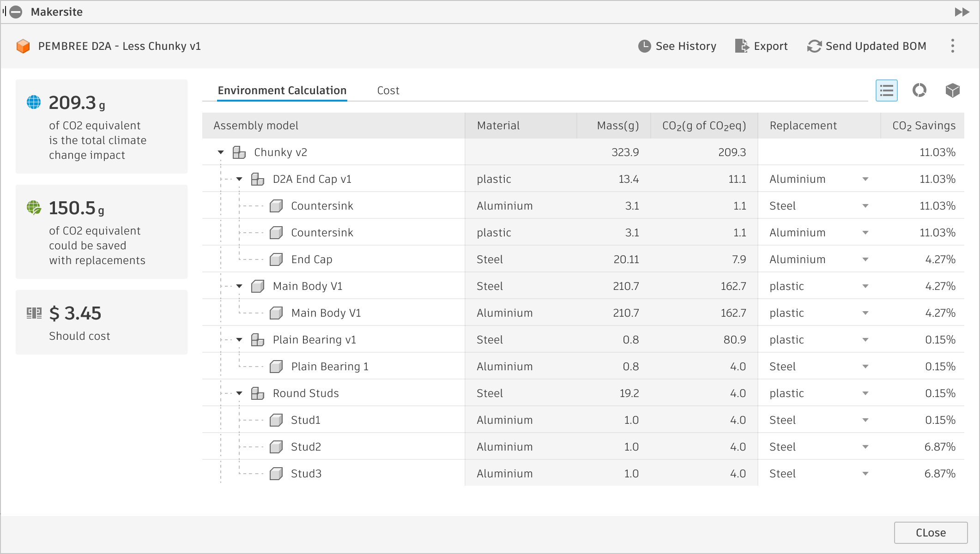Image resolution: width=980 pixels, height=554 pixels.
Task: Open replacement dropdown for Stud1
Action: tap(865, 420)
